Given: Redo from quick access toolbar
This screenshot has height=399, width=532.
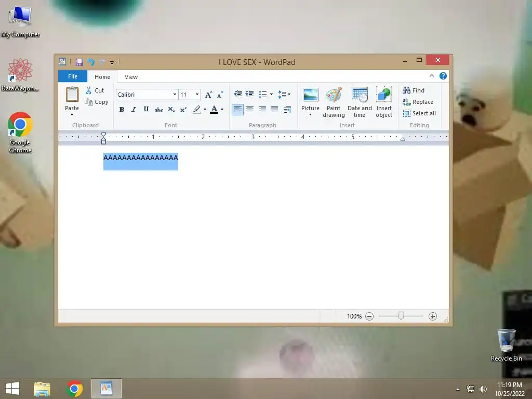Looking at the screenshot, I should coord(102,62).
